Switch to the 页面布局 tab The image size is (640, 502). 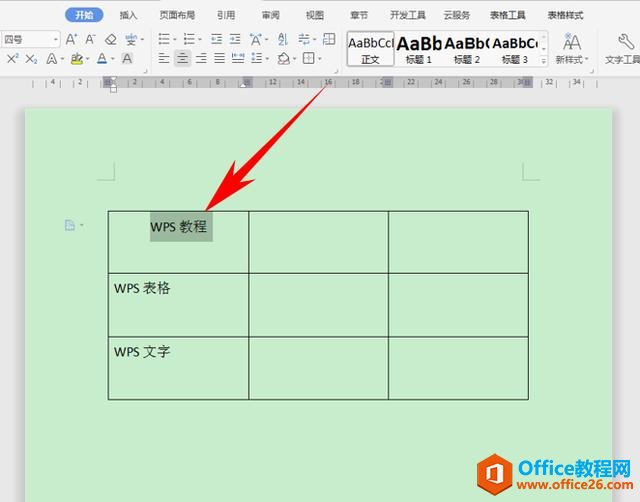pyautogui.click(x=177, y=15)
